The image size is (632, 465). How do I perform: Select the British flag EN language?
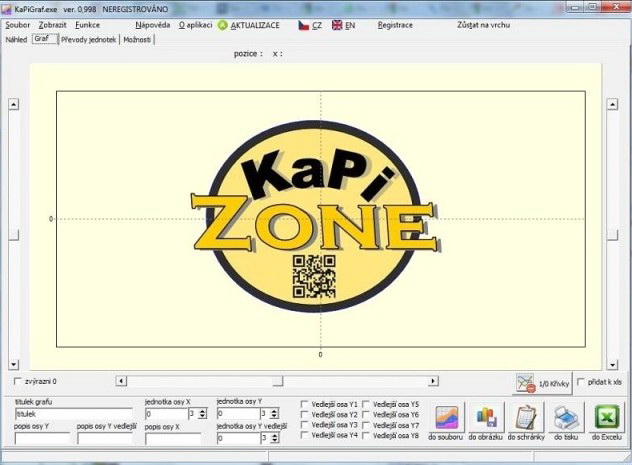343,25
